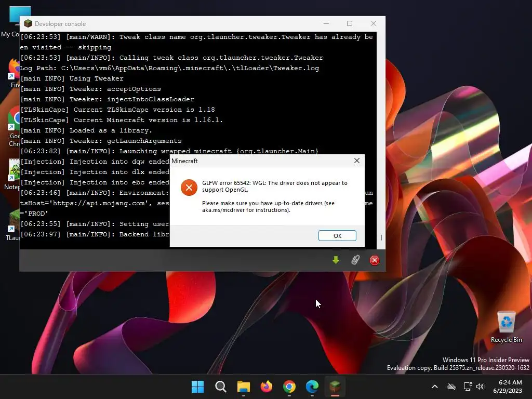The image size is (532, 399).
Task: Click OK in the Minecraft error dialog
Action: point(337,236)
